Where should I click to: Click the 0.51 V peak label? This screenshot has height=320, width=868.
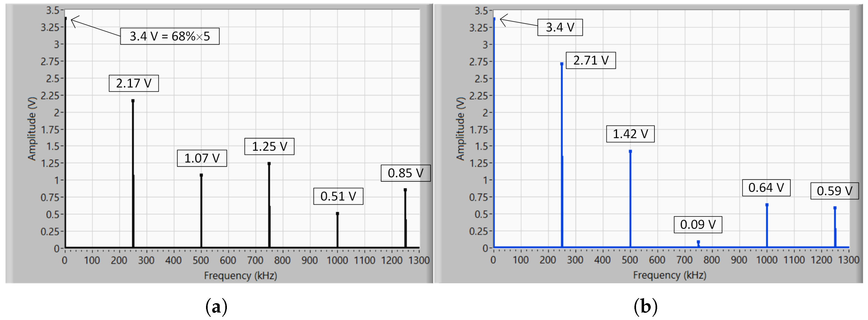coord(338,196)
